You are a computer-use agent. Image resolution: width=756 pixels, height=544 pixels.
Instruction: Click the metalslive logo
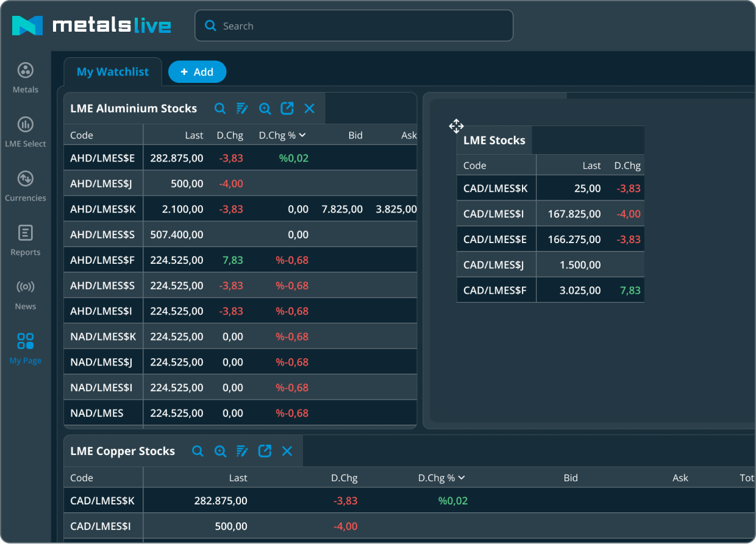tap(91, 26)
